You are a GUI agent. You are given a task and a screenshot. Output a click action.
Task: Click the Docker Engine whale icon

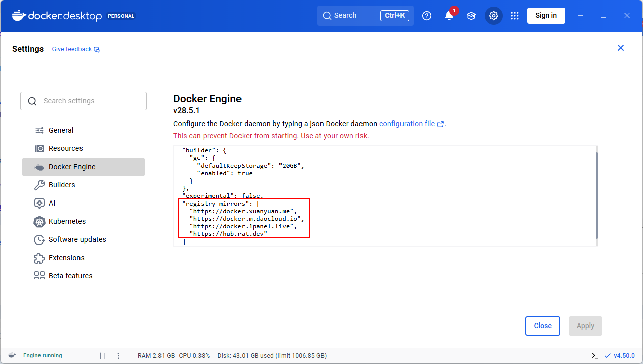point(39,167)
